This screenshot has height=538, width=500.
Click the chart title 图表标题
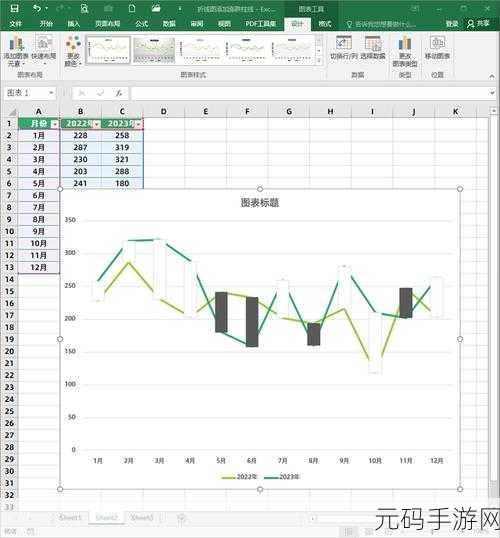point(260,203)
